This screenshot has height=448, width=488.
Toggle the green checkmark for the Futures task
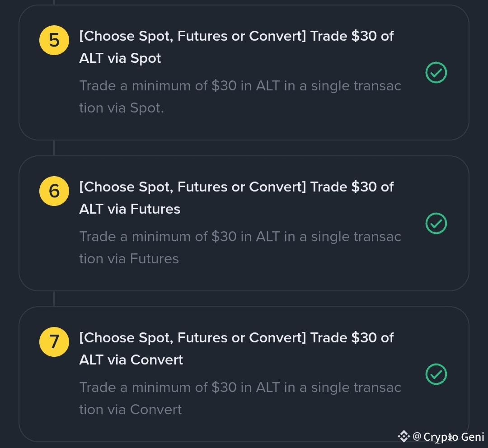(436, 223)
